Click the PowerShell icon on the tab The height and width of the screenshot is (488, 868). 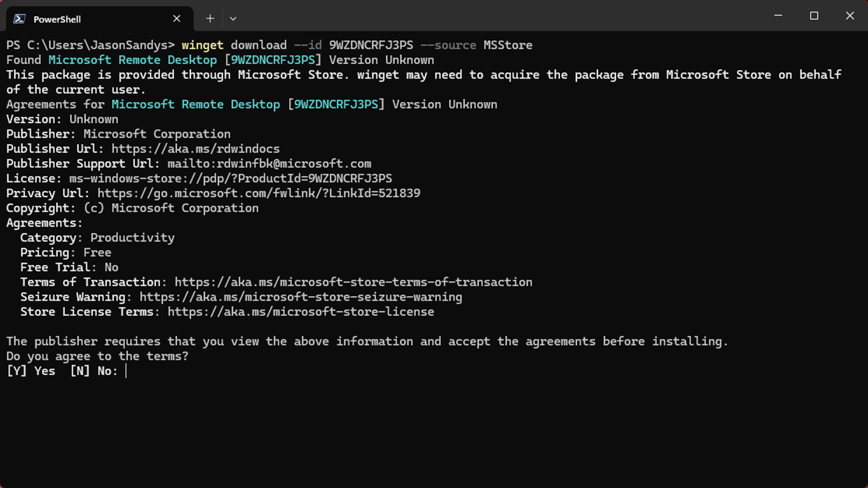tap(19, 19)
